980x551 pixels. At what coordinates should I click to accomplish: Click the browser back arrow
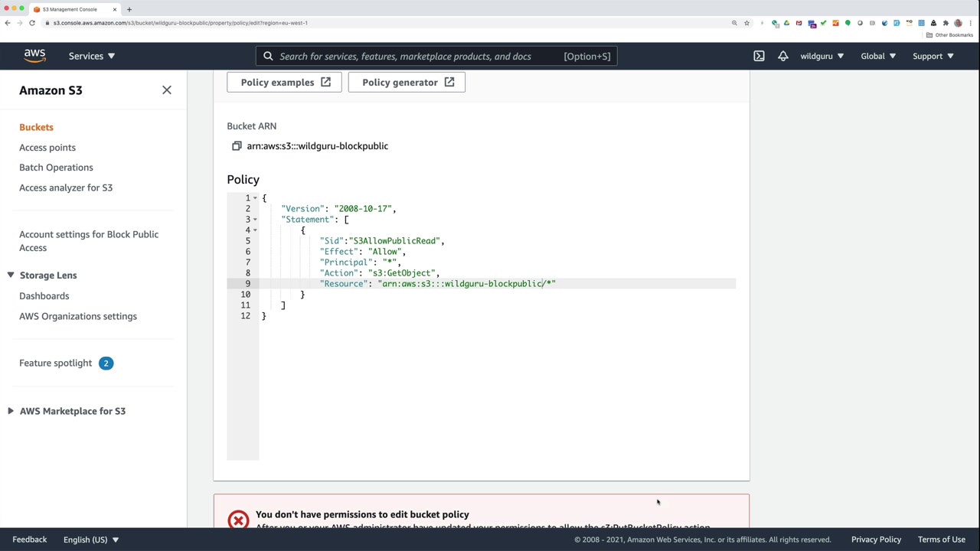pyautogui.click(x=8, y=23)
